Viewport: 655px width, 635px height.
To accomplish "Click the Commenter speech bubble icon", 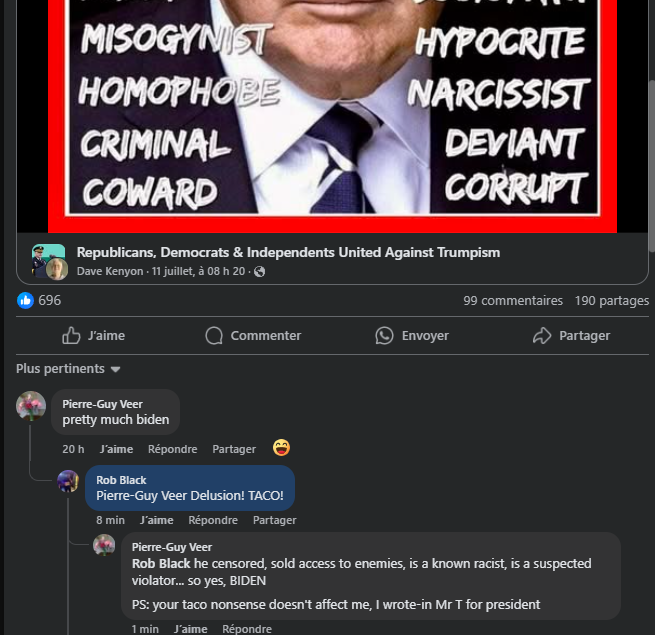I will pyautogui.click(x=214, y=335).
